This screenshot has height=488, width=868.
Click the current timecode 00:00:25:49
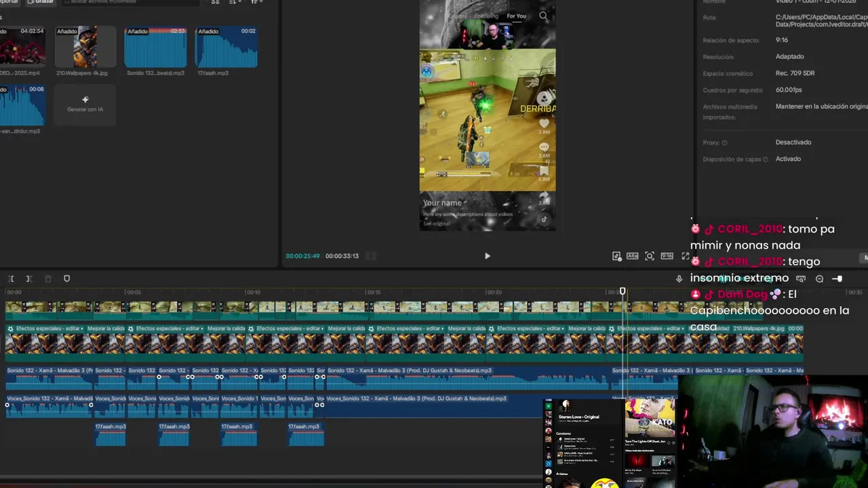[x=302, y=256]
